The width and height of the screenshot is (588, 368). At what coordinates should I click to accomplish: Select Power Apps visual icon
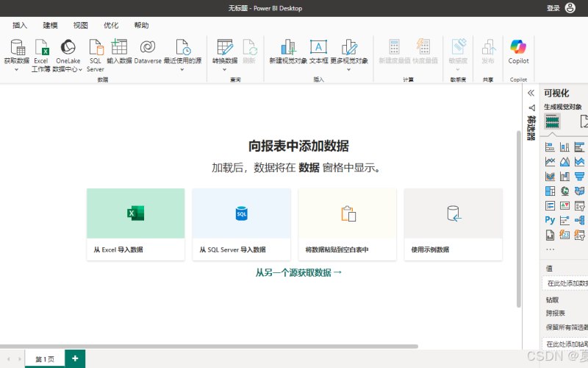click(x=564, y=235)
